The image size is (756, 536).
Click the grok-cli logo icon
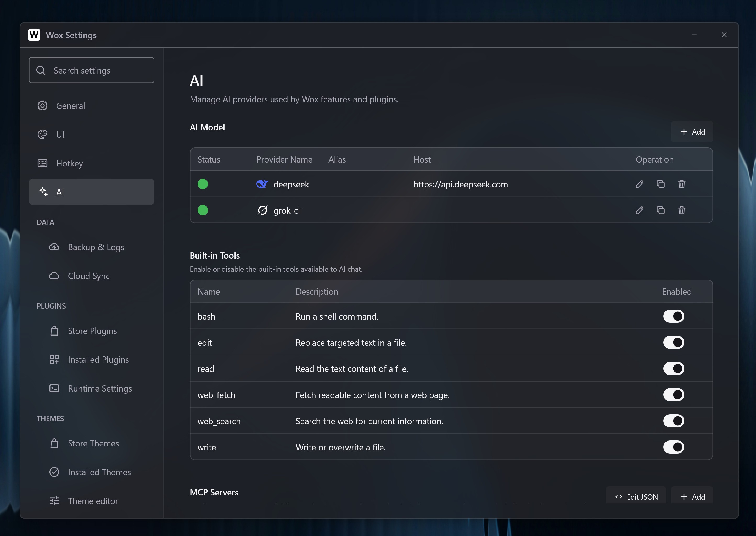point(262,210)
